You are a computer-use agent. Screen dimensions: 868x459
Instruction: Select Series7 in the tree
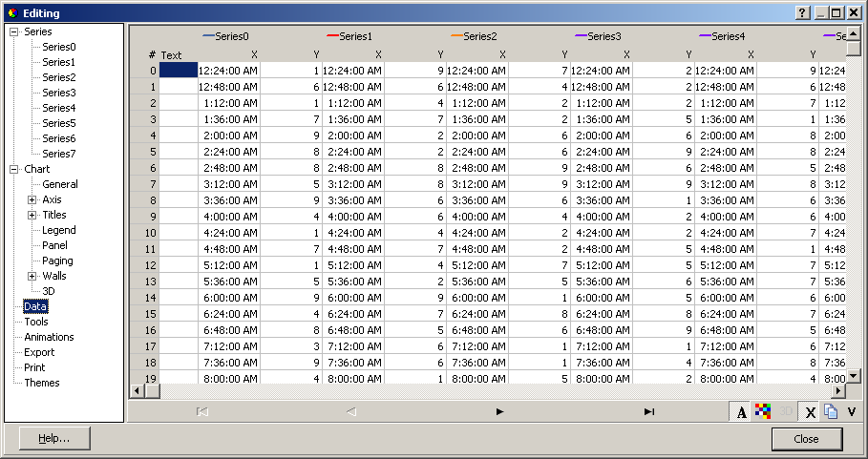tap(58, 154)
